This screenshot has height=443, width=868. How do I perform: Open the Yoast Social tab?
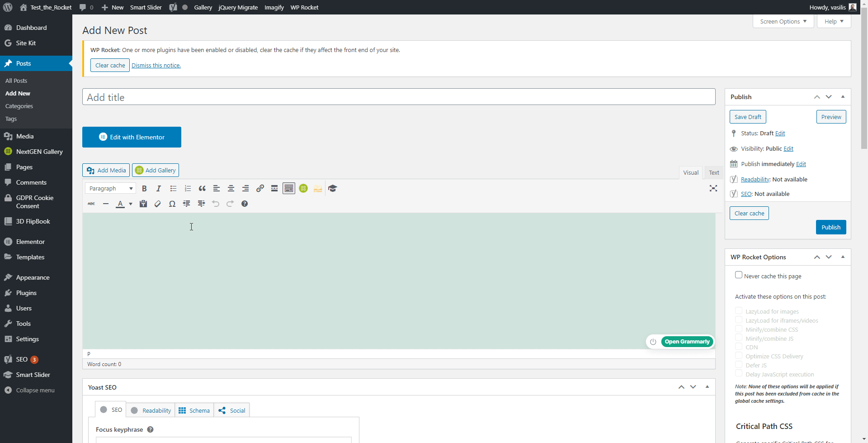coord(231,410)
